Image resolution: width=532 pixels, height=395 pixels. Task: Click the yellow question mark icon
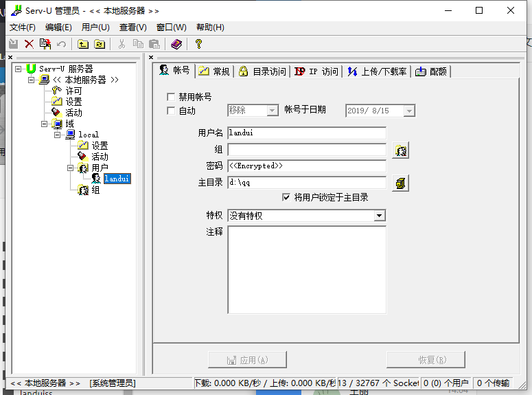tap(199, 44)
